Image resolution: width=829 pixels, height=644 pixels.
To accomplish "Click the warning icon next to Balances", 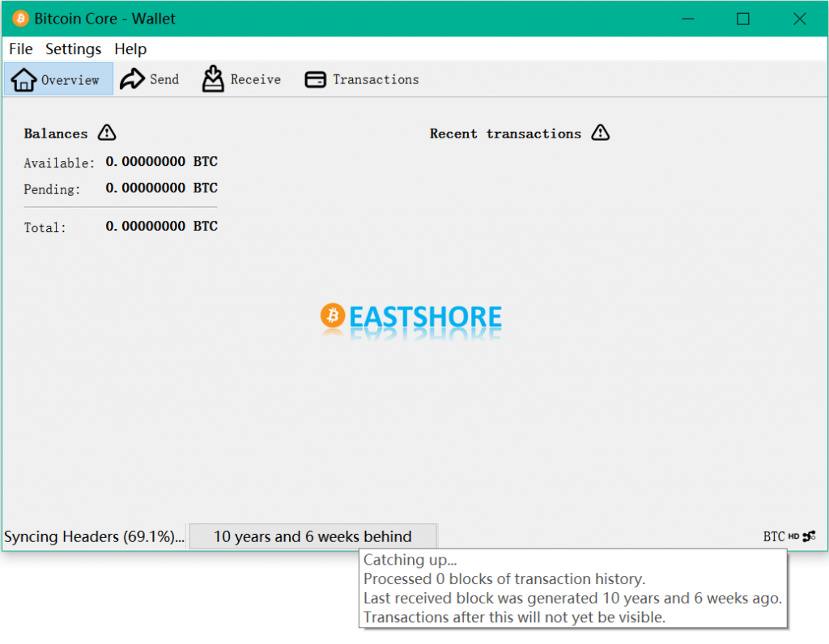I will click(x=106, y=132).
